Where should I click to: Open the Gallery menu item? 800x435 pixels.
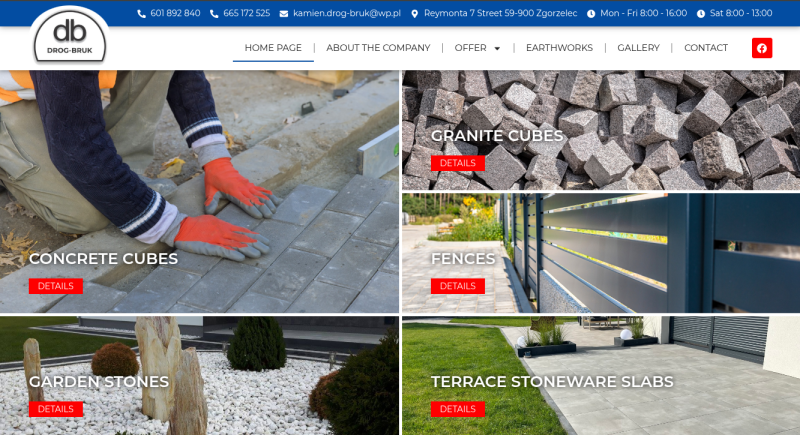coord(638,48)
